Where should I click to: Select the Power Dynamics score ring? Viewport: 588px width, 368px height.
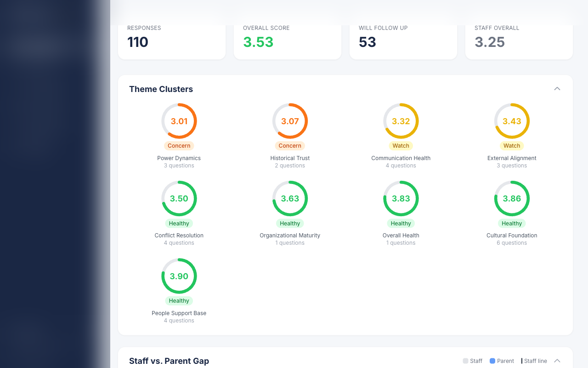179,121
